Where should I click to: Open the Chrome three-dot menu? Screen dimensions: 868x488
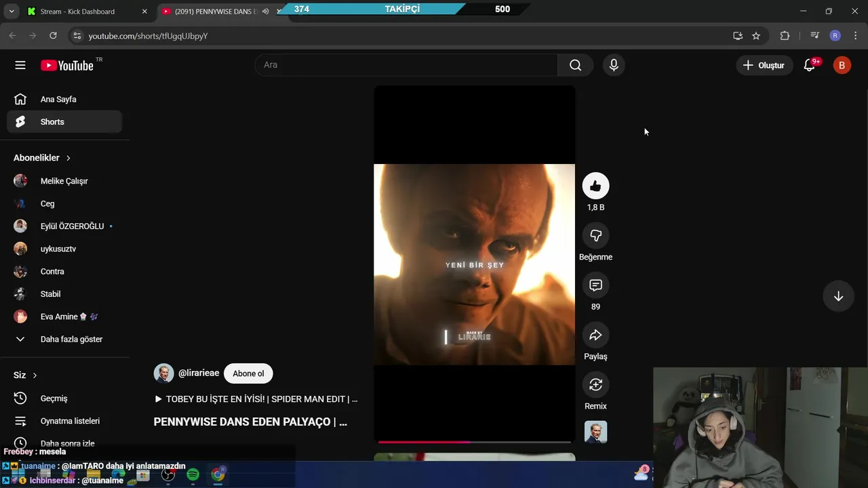click(856, 36)
